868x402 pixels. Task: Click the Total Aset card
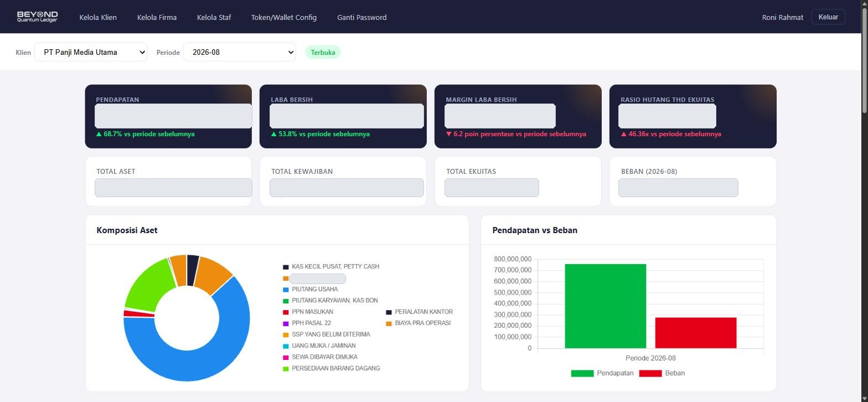pos(168,181)
